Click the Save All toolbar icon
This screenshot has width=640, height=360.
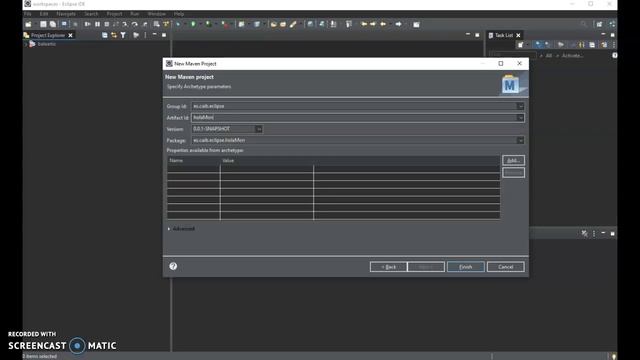(53, 24)
